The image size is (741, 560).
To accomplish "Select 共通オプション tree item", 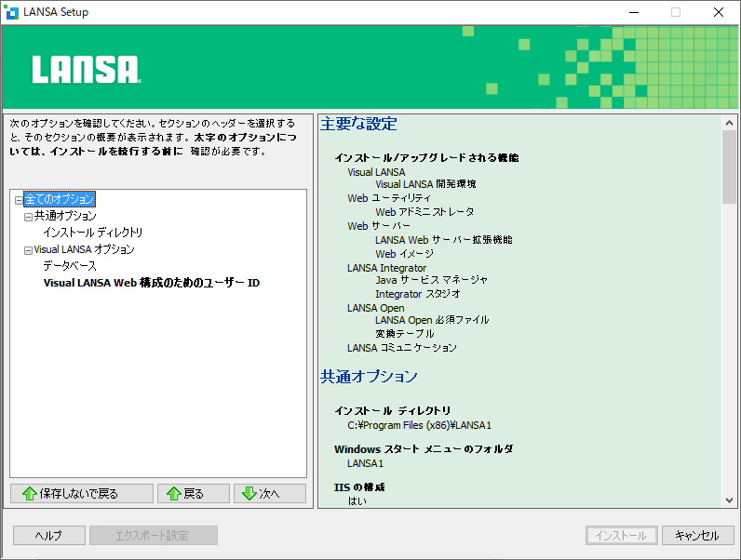I will coord(65,216).
